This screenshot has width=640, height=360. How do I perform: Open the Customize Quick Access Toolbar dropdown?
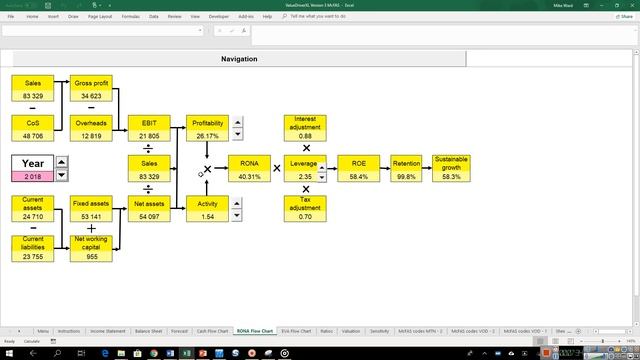pyautogui.click(x=109, y=5)
